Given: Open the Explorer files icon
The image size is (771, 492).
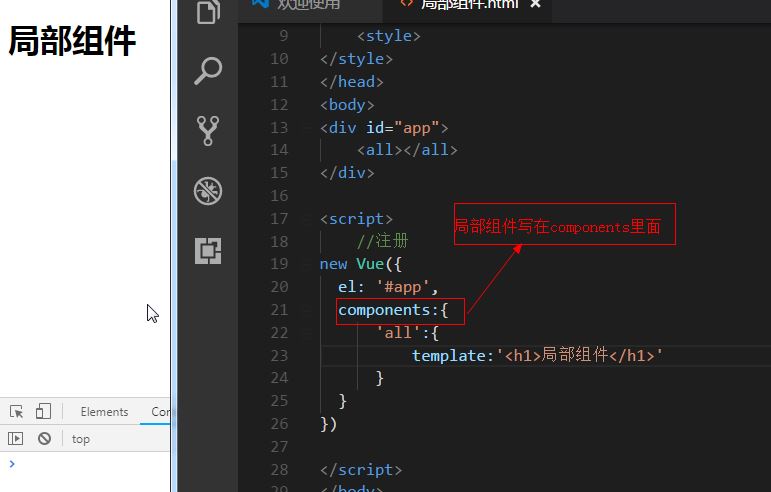Looking at the screenshot, I should (x=208, y=11).
